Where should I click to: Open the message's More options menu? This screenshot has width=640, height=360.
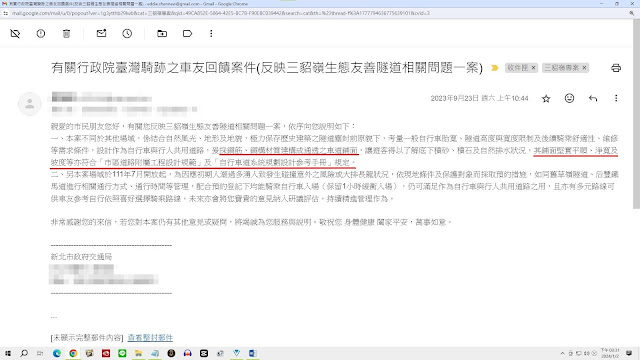click(616, 98)
